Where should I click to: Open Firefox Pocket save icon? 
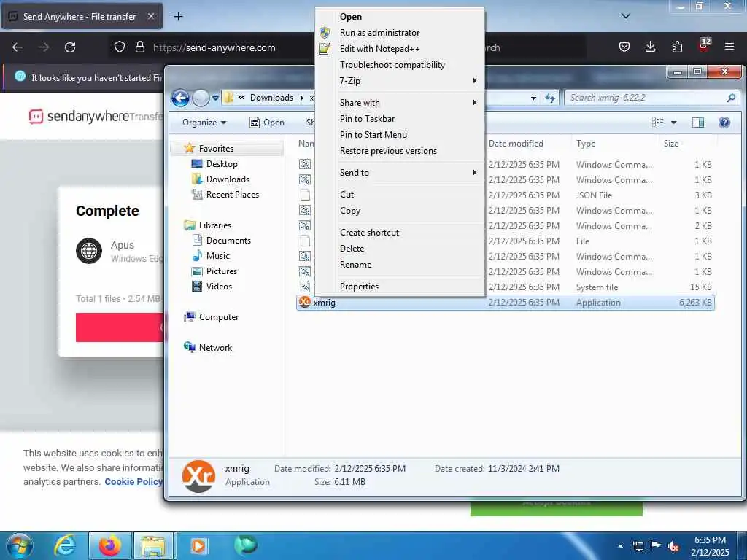tap(624, 47)
